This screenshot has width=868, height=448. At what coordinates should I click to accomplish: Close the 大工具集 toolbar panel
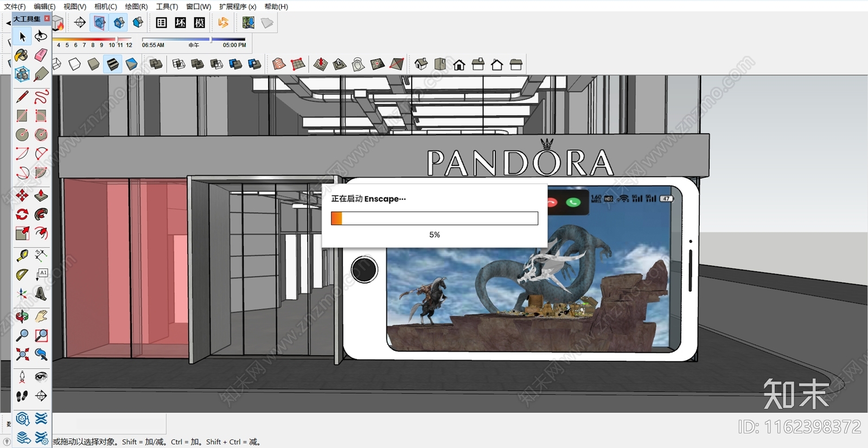47,18
